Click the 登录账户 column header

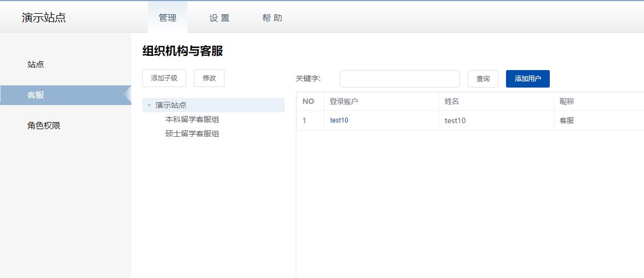(344, 101)
